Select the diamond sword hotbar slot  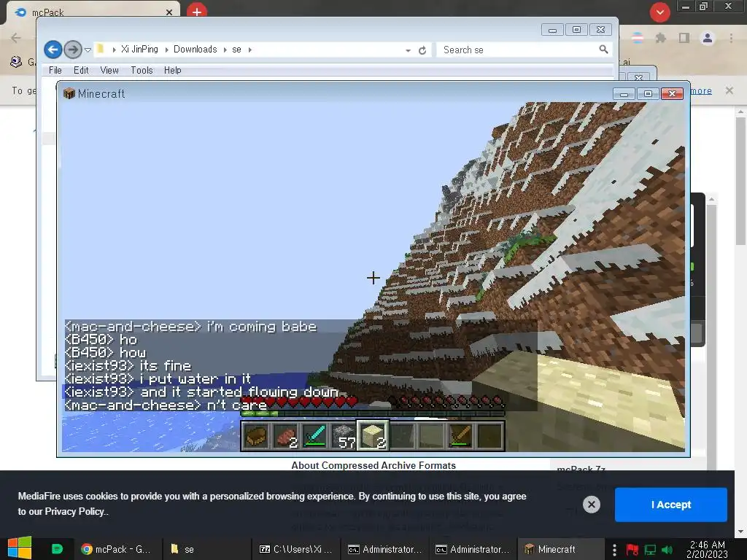point(314,436)
